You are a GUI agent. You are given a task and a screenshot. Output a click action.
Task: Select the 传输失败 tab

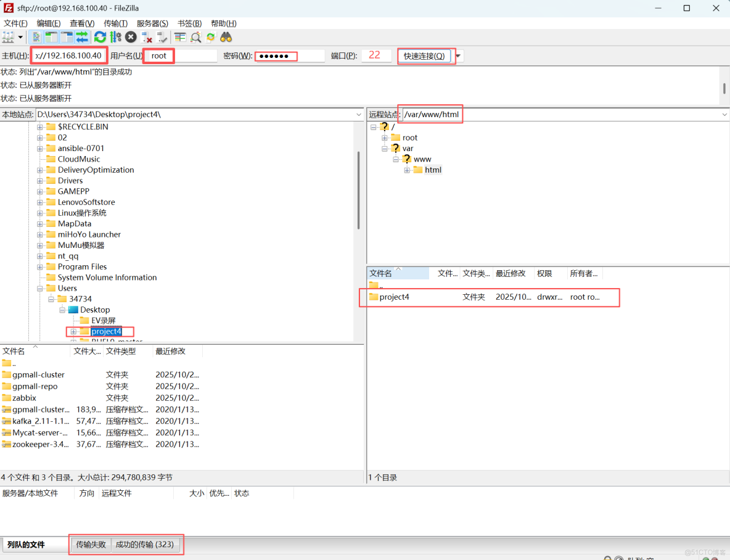coord(91,545)
